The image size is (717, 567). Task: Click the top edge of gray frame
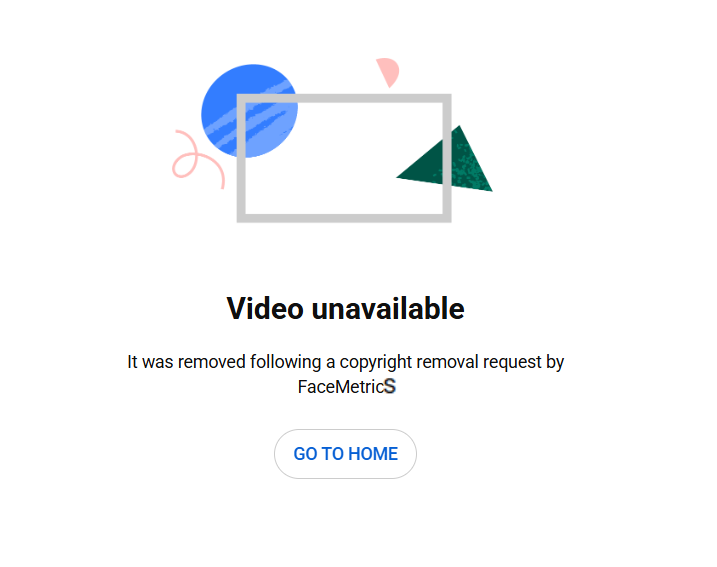click(344, 98)
